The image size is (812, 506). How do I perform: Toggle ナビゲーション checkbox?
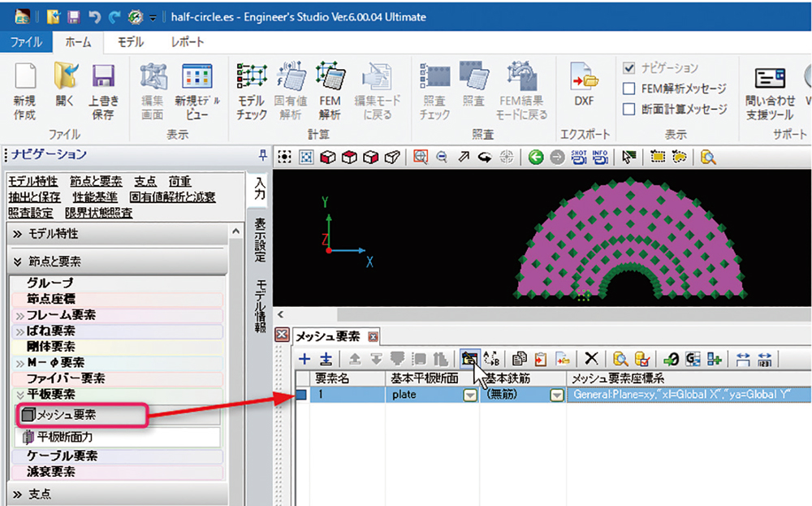coord(628,68)
